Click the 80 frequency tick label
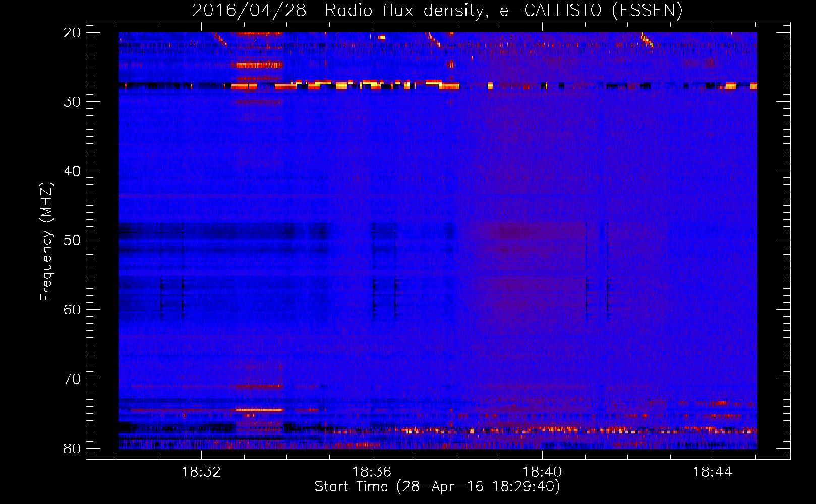816x504 pixels. pos(72,449)
